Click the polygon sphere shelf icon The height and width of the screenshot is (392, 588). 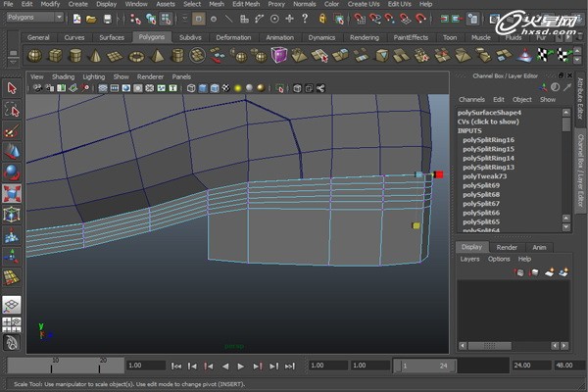[x=32, y=55]
